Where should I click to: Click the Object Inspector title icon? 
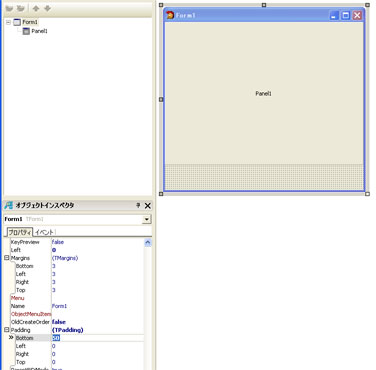(x=9, y=205)
